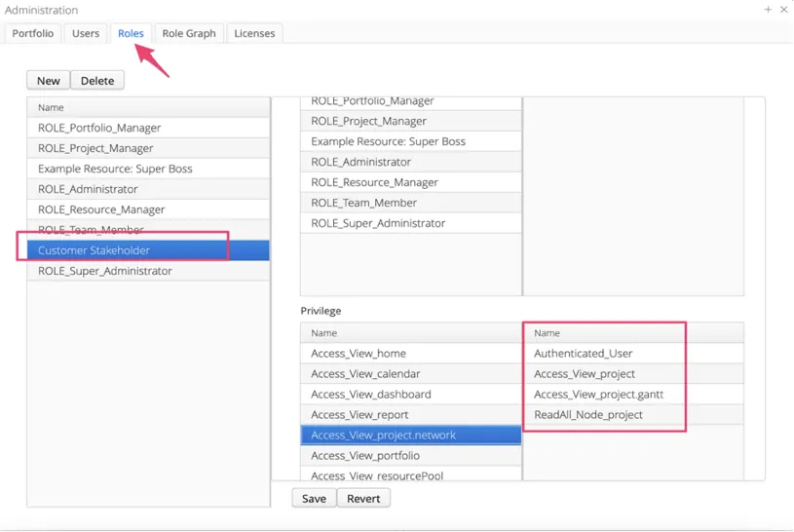Image resolution: width=794 pixels, height=532 pixels.
Task: Select Access_View_dashboard privilege
Action: coord(411,395)
